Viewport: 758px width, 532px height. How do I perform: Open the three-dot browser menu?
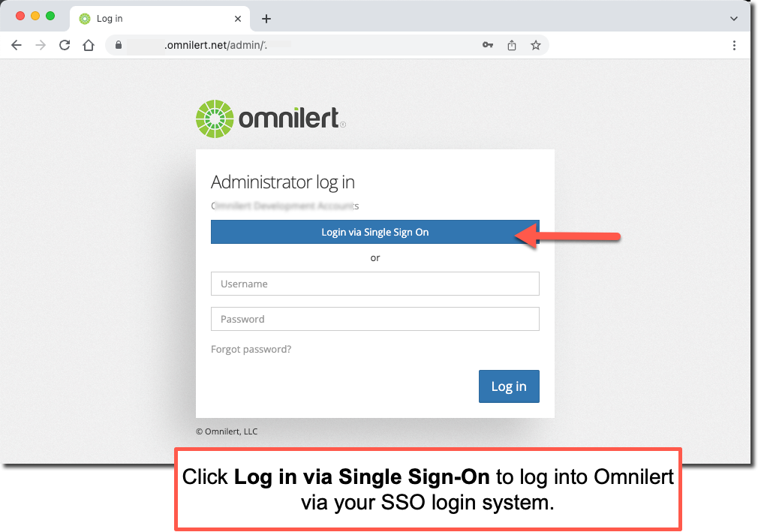click(x=734, y=46)
